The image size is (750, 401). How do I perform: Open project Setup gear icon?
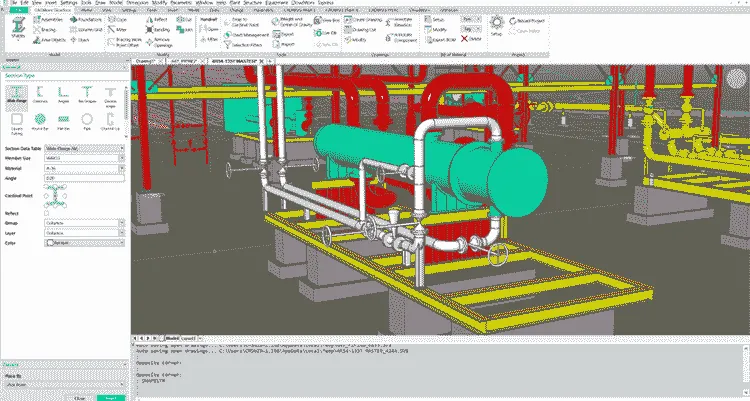497,25
